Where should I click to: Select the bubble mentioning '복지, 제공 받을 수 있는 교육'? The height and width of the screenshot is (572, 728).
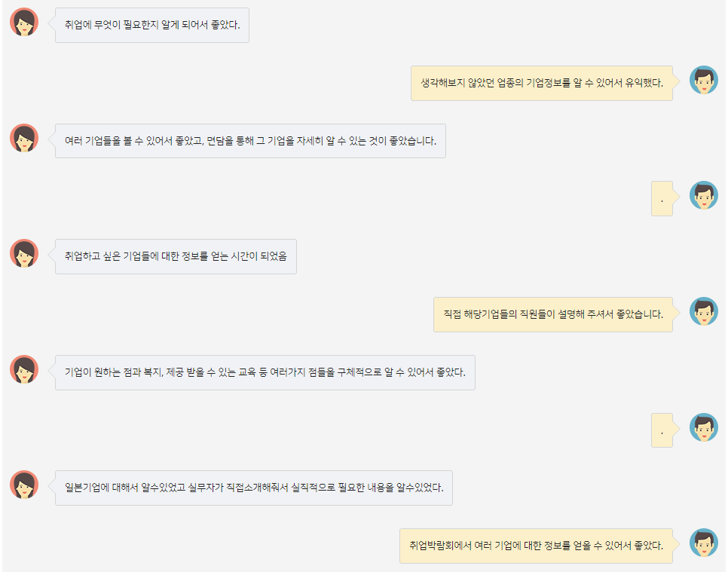265,372
